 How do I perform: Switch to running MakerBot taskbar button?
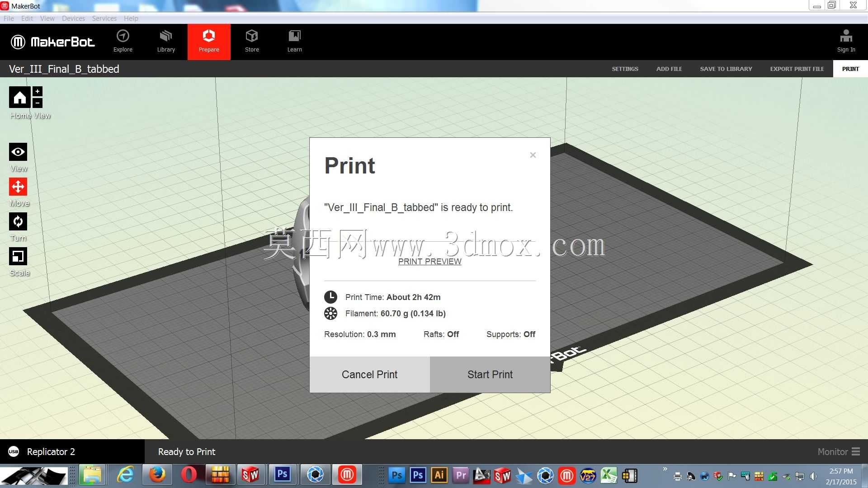347,475
